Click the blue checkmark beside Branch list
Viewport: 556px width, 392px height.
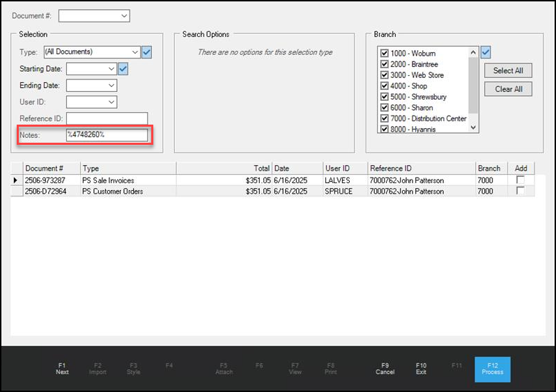(x=486, y=52)
